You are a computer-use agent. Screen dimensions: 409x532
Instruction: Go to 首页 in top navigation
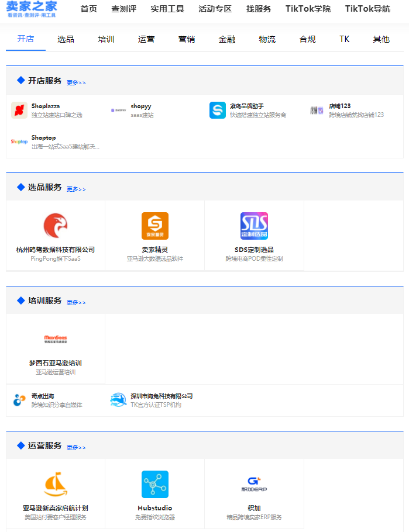tap(89, 9)
